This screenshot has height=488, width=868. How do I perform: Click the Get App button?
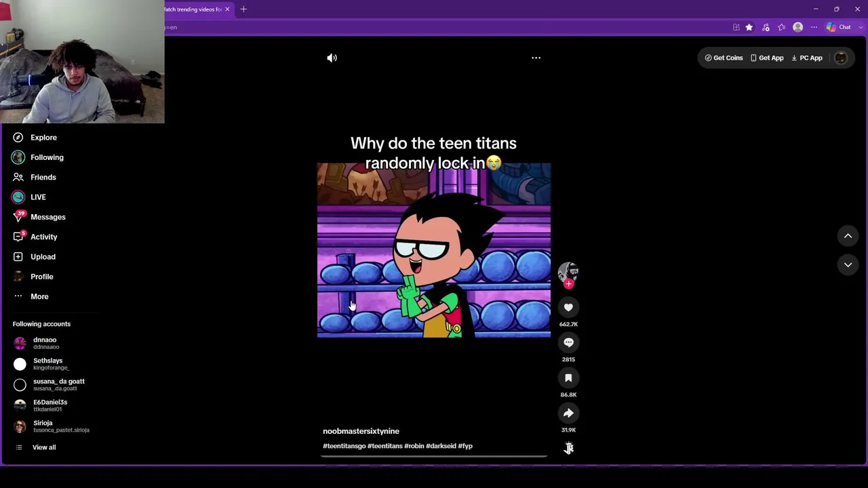[767, 58]
